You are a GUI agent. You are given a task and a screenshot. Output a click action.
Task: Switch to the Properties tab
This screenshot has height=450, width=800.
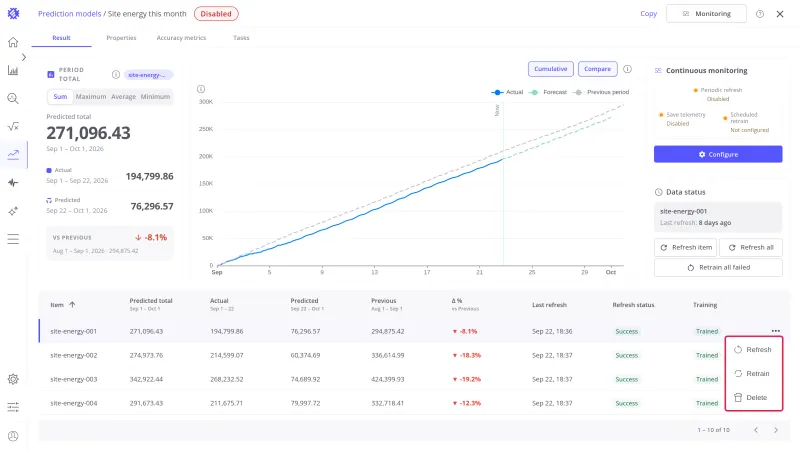pos(121,38)
